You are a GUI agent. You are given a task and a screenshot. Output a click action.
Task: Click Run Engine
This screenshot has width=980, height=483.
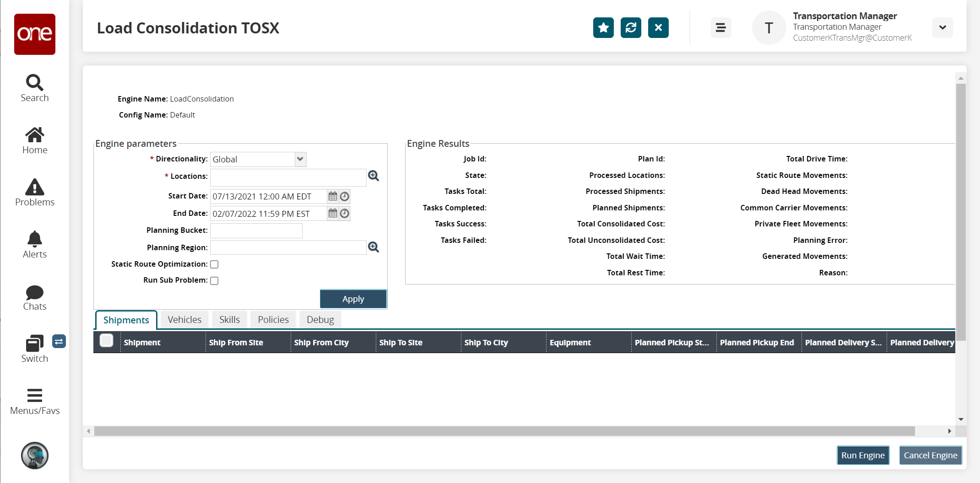[x=863, y=456]
